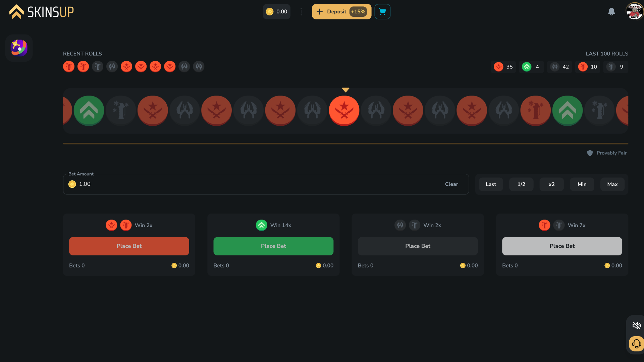Click the green Win 14x bet icon

point(261,225)
